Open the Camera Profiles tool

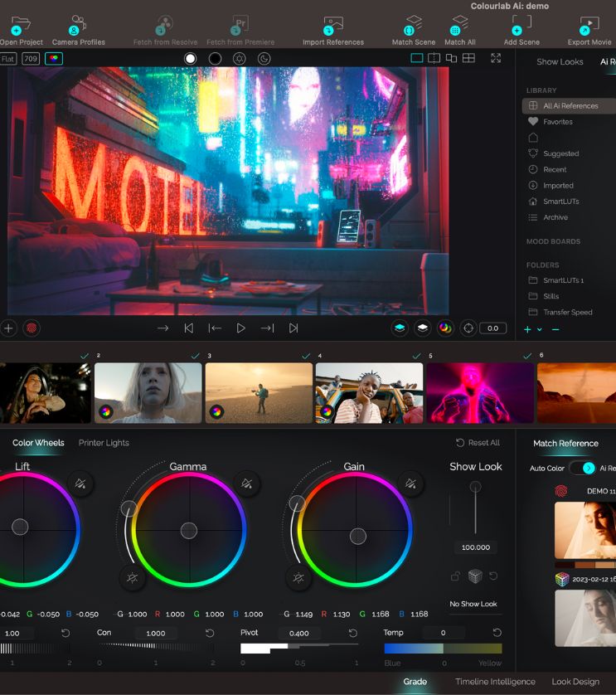(x=78, y=25)
